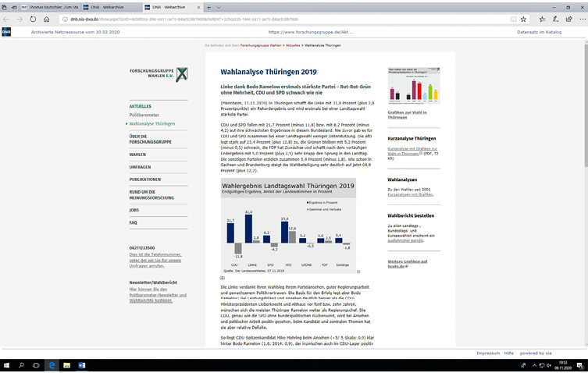Open the FAQ menu item
Screen dimensions: 588x373
point(133,222)
